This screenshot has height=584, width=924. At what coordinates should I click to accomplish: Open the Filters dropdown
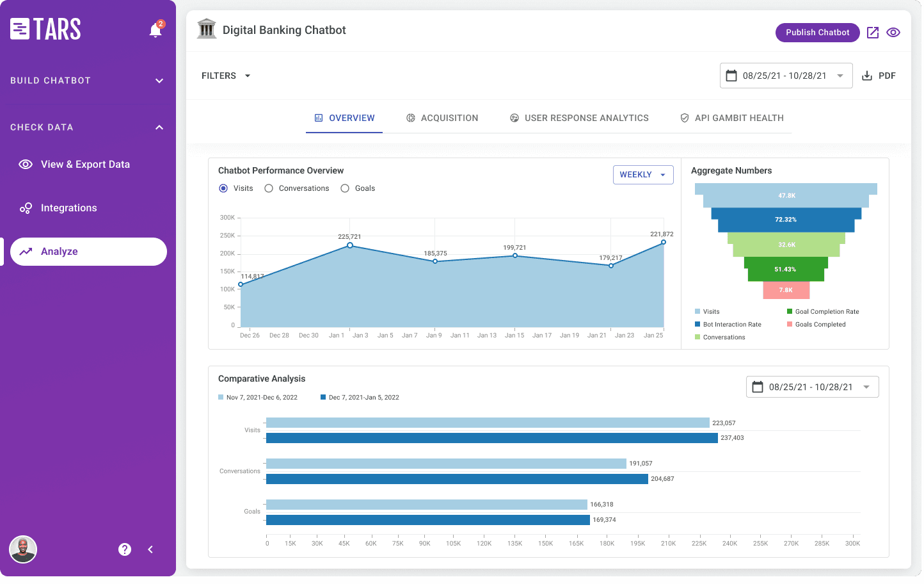click(227, 76)
